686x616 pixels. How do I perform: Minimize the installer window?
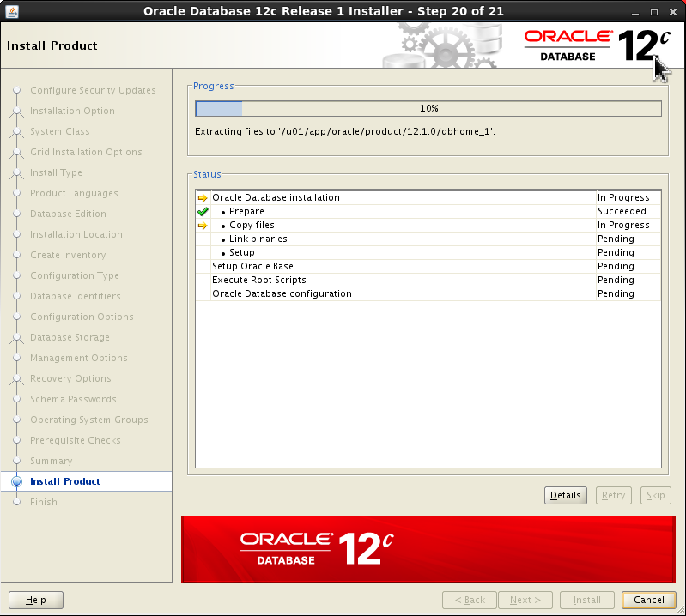(x=635, y=12)
